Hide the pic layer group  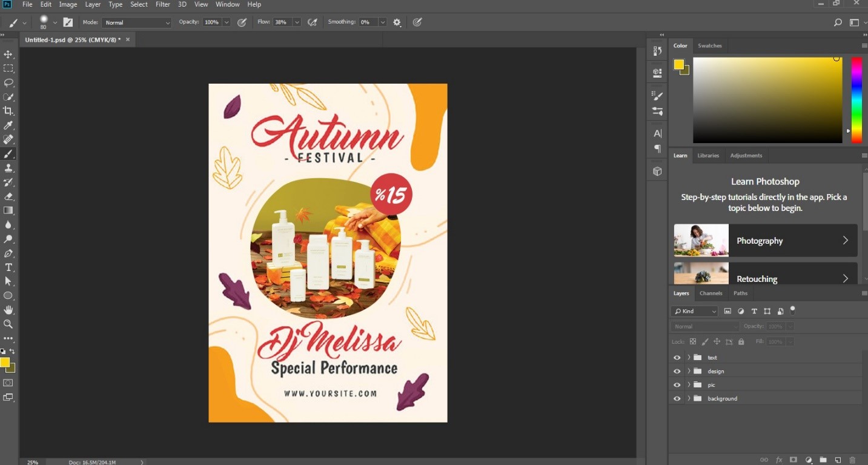(677, 385)
